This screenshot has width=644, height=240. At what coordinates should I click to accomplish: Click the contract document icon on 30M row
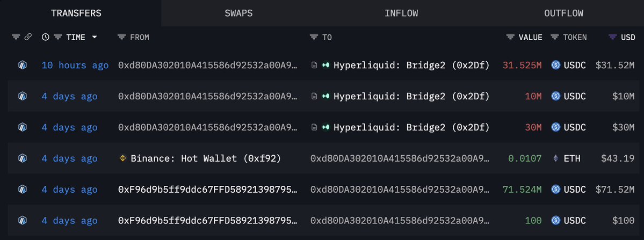click(314, 127)
